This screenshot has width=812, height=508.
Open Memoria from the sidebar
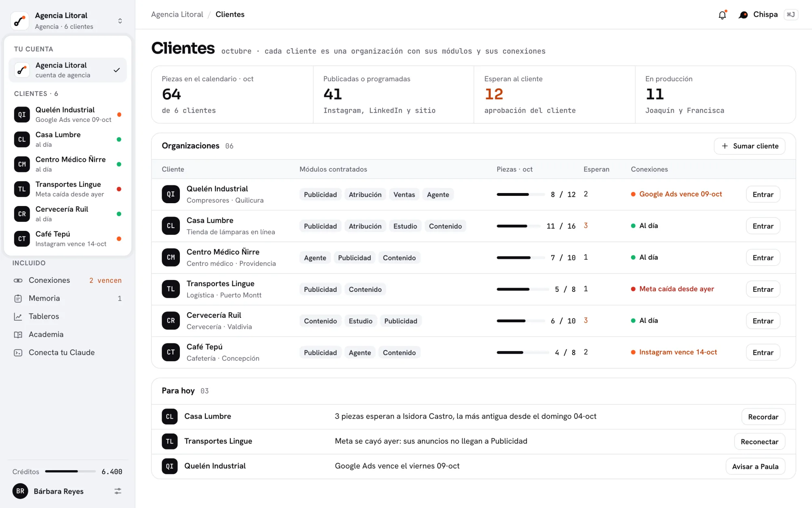tap(67, 298)
